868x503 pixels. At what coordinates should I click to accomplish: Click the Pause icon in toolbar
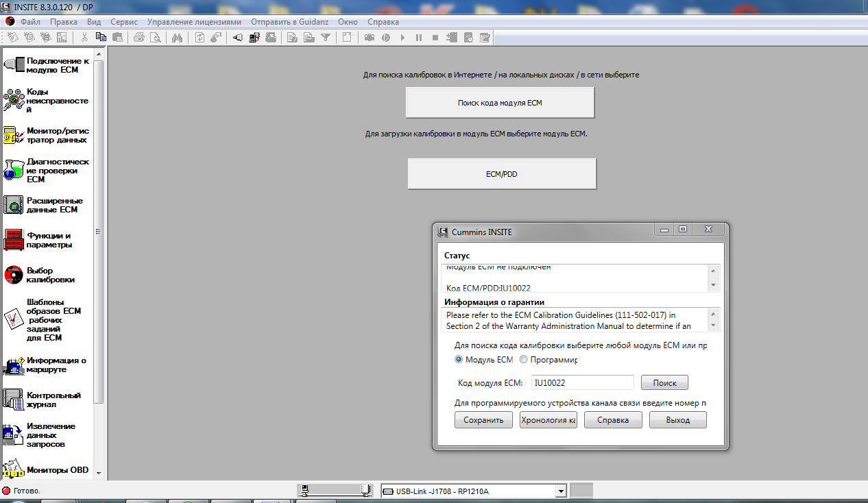419,38
